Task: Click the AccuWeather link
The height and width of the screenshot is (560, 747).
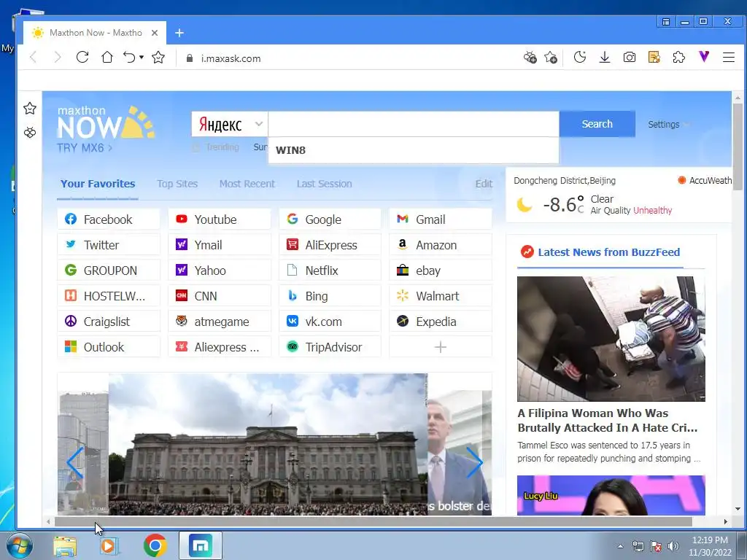Action: pyautogui.click(x=705, y=181)
